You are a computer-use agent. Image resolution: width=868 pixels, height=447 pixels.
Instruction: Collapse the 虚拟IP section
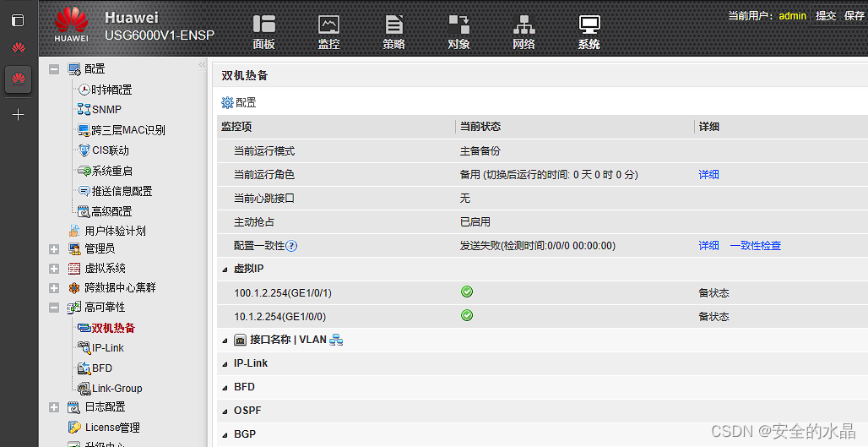pos(225,270)
